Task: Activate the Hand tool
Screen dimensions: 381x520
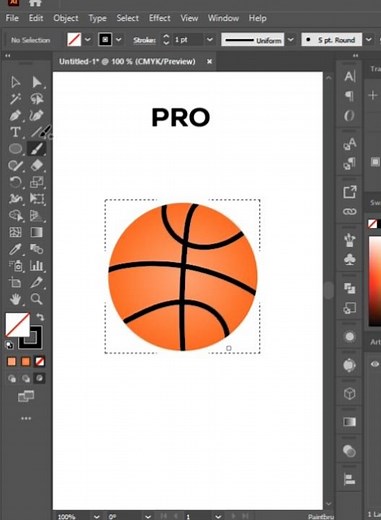Action: click(x=15, y=299)
